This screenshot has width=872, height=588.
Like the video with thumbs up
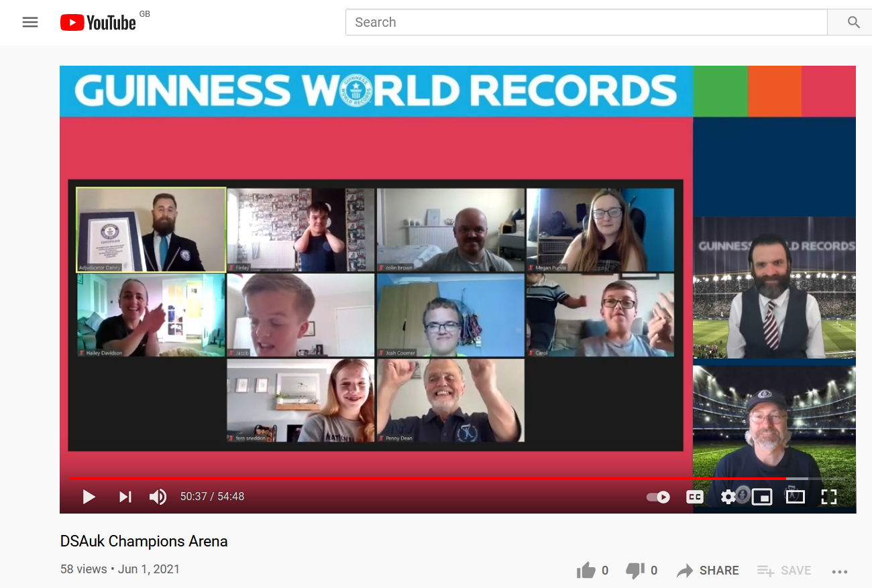(586, 571)
